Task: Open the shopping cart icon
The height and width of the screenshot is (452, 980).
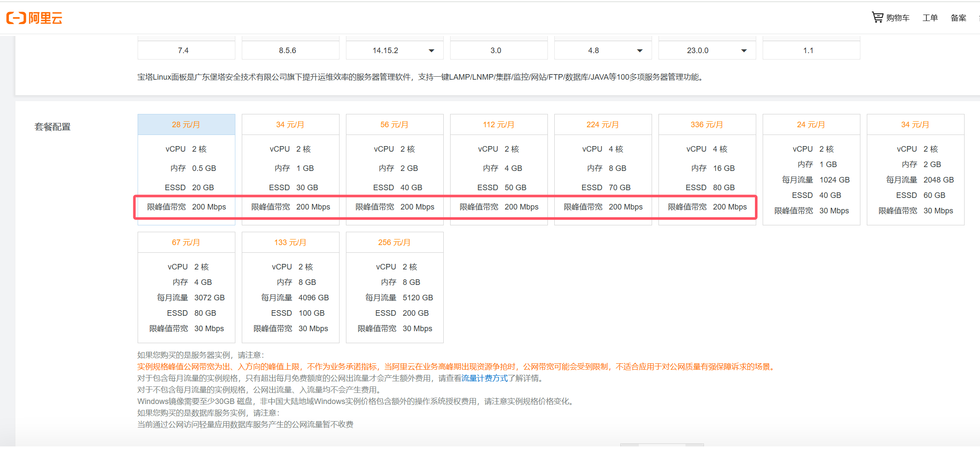Action: point(877,17)
